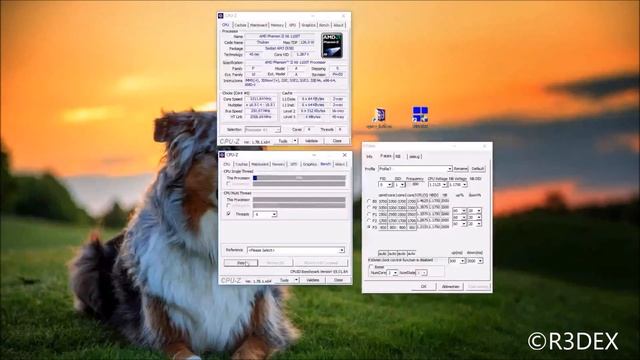The width and height of the screenshot is (640, 360).
Task: Click the CPU-Z title bar icon of upper window
Action: coord(221,16)
